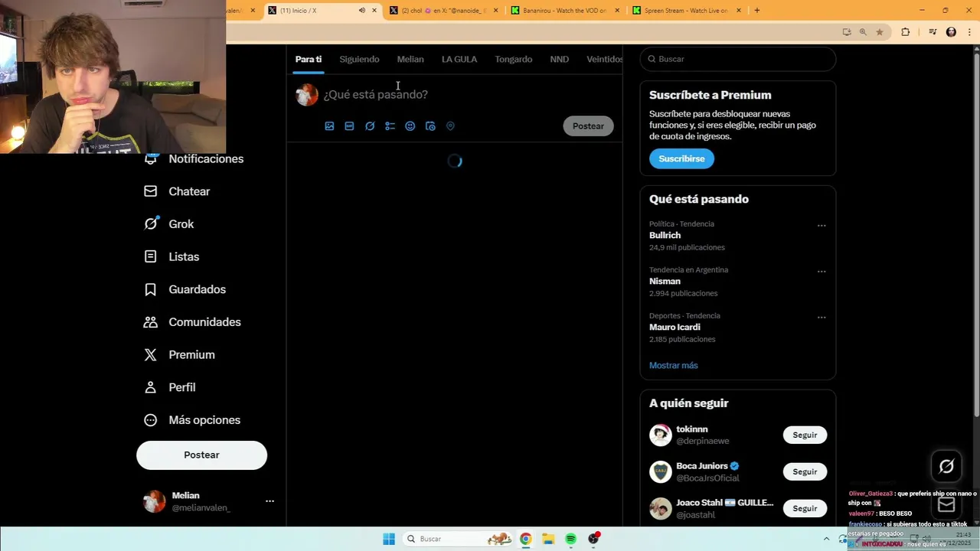Open the tokinnn profile avatar

point(660,435)
